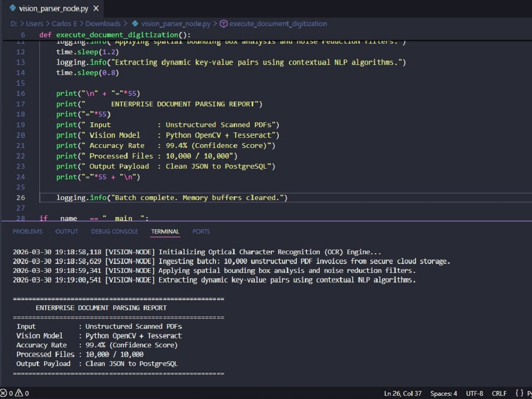This screenshot has height=399, width=532.
Task: Click time.sleep(1.2) on line 12
Action: pos(88,52)
